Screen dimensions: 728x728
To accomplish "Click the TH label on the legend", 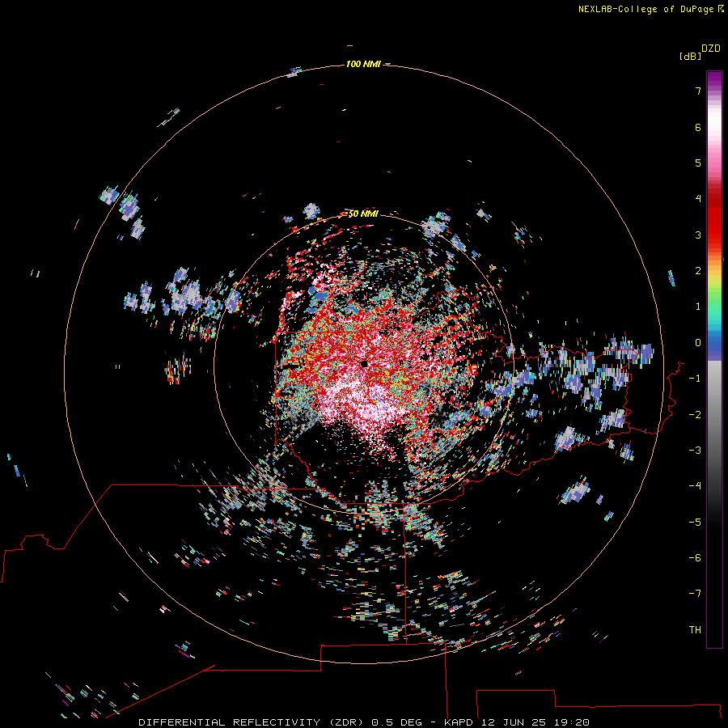I will click(x=695, y=629).
